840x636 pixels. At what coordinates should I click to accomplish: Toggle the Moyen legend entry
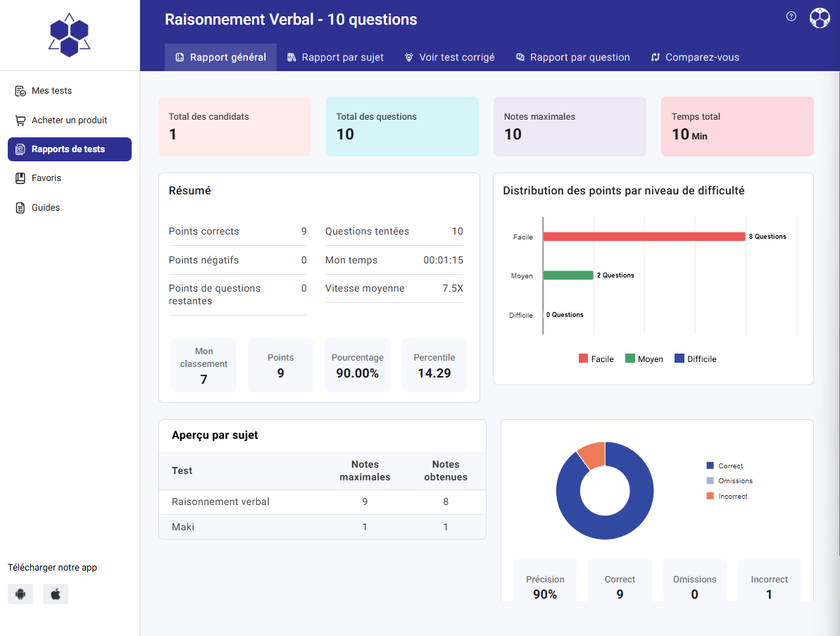644,358
